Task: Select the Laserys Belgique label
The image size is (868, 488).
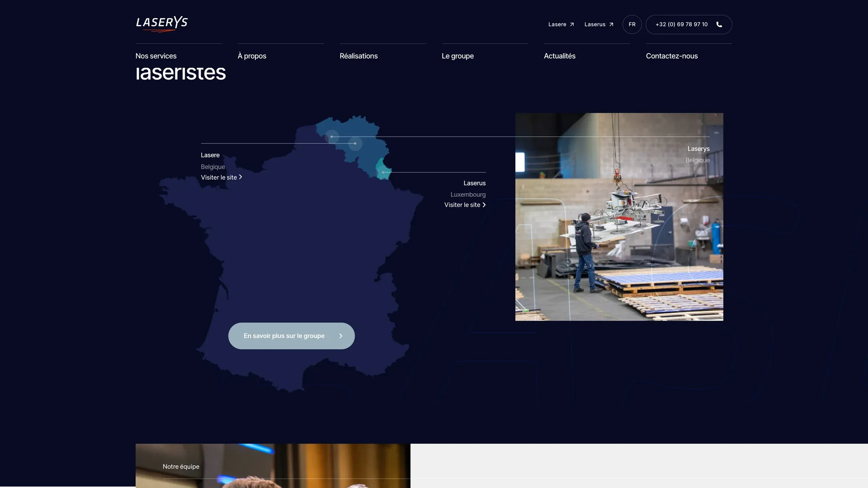Action: click(698, 154)
